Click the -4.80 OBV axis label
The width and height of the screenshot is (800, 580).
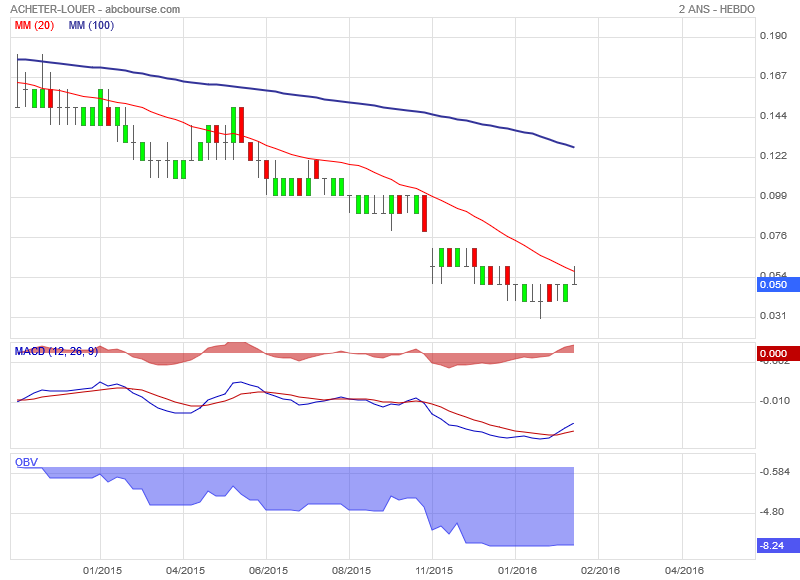click(772, 512)
